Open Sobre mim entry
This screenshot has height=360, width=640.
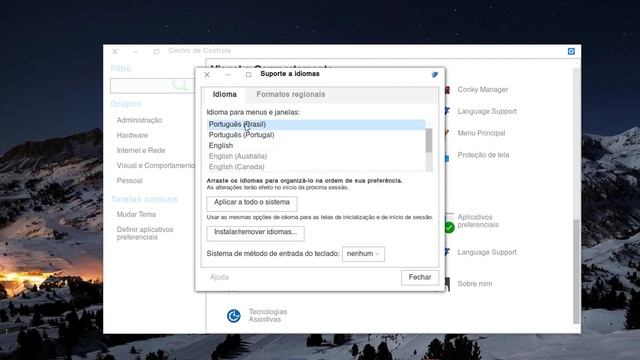474,284
